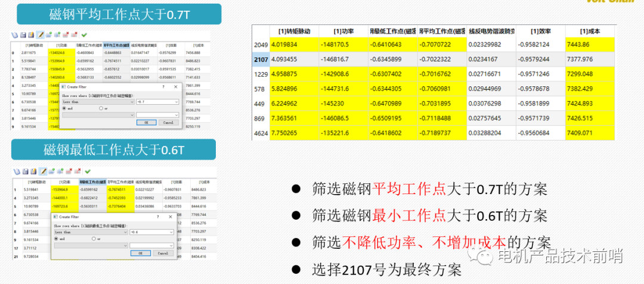Click the delete row icon under the 0.7T heading
The width and height of the screenshot is (644, 284).
pos(66,35)
